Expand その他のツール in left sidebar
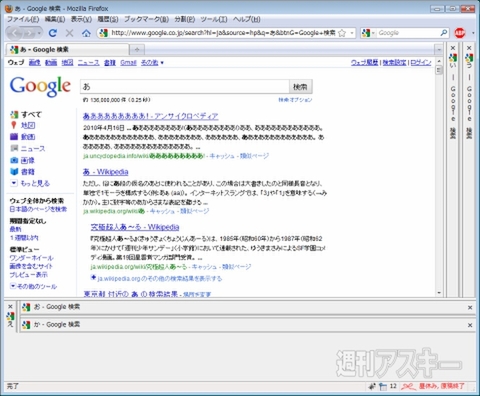 pyautogui.click(x=34, y=286)
